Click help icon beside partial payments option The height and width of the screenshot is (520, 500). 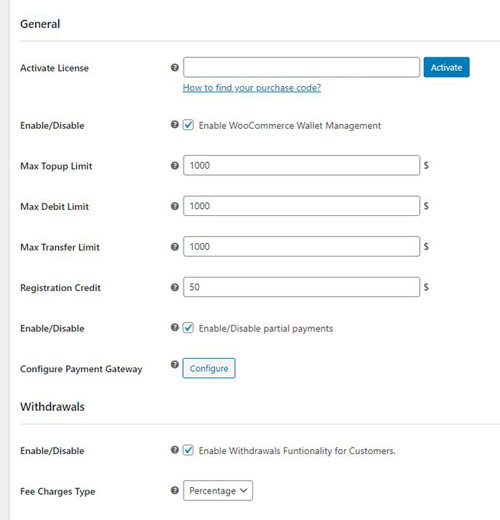[x=175, y=327]
